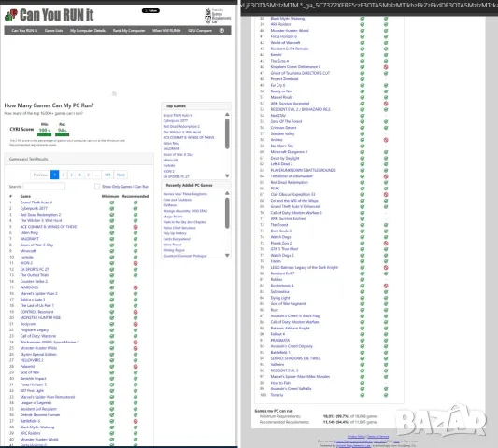
Task: Click down arrow of Top Games list
Action: click(x=227, y=175)
